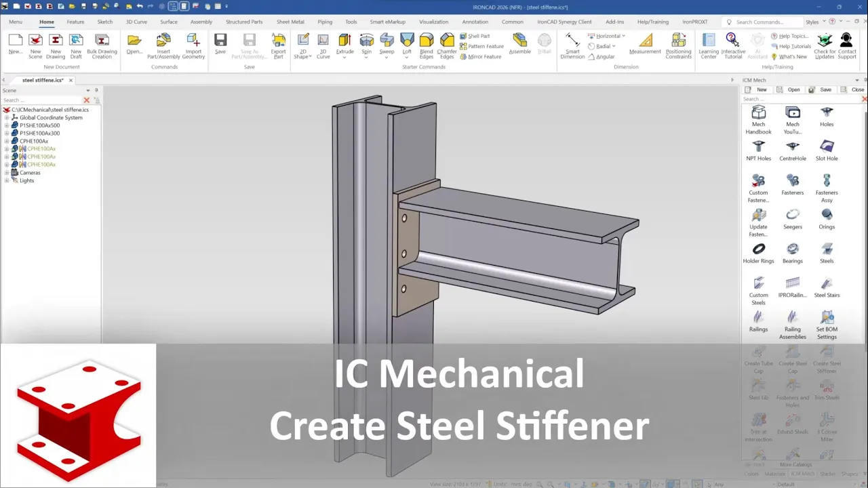868x488 pixels.
Task: Click the Export Part icon
Action: pyautogui.click(x=278, y=41)
